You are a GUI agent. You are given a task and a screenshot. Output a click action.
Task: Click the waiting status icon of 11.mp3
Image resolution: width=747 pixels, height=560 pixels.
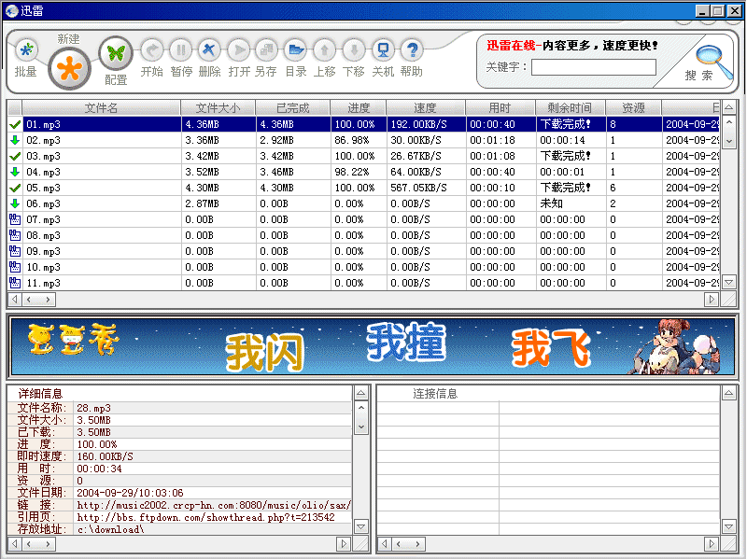pyautogui.click(x=15, y=283)
